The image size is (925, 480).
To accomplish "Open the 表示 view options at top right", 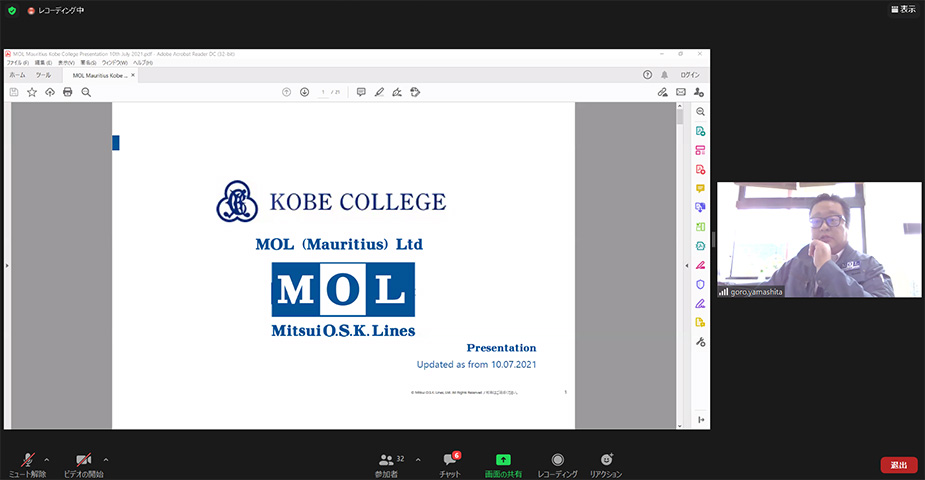I will point(903,9).
